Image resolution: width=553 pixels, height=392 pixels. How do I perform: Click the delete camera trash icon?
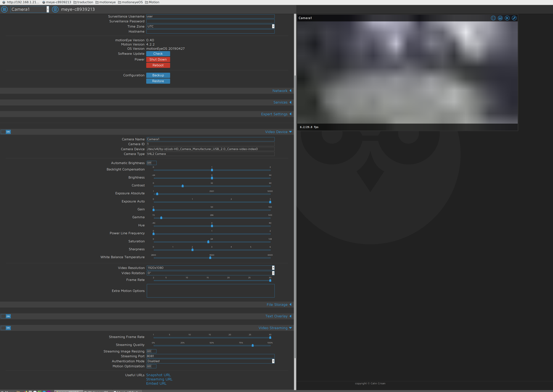tap(55, 9)
